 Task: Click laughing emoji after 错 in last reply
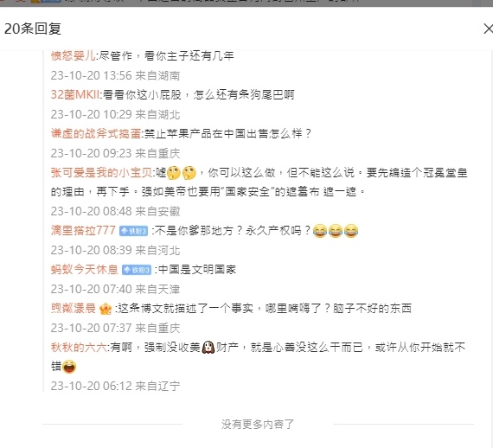(x=69, y=367)
